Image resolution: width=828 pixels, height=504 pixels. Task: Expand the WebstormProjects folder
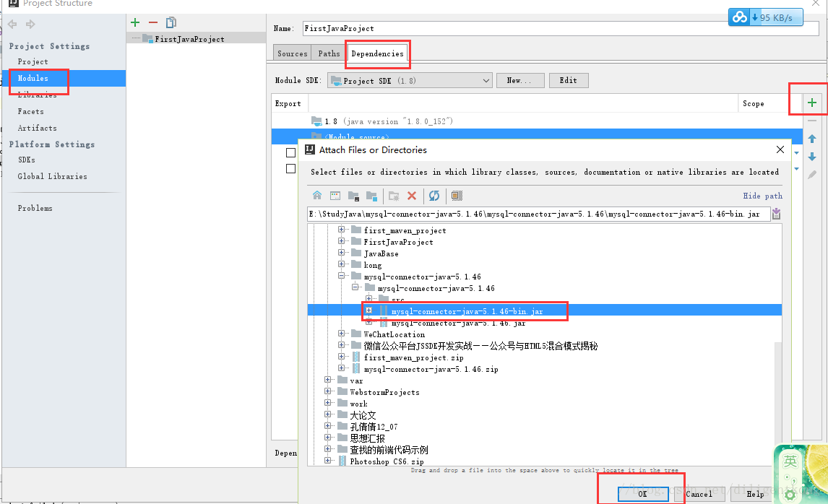(327, 391)
